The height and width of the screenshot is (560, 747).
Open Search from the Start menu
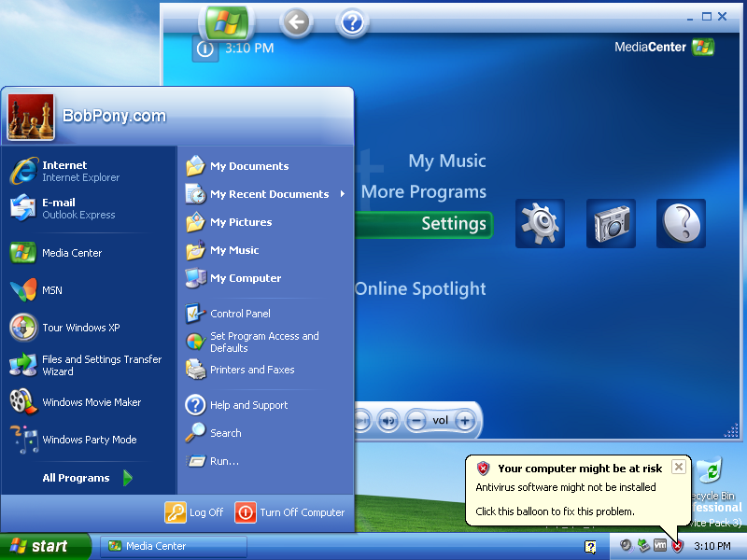pyautogui.click(x=264, y=433)
